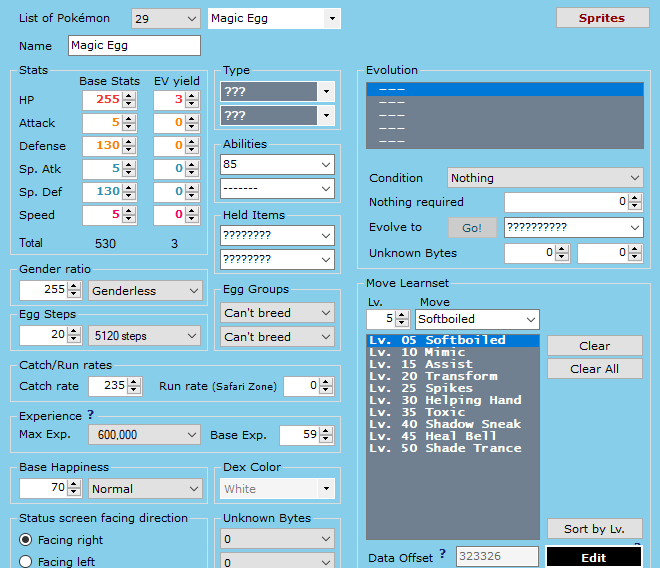This screenshot has width=660, height=568.
Task: Click the Experience help question mark
Action: pos(91,415)
